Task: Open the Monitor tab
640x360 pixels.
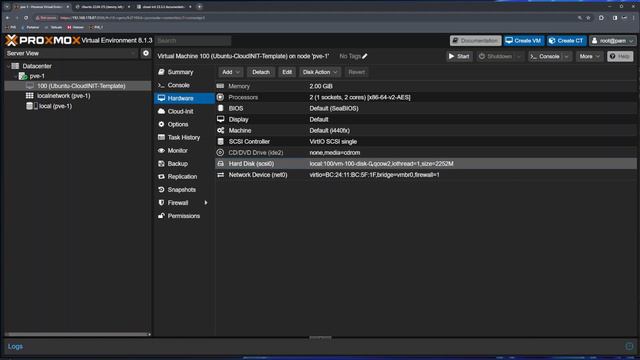Action: click(x=184, y=151)
